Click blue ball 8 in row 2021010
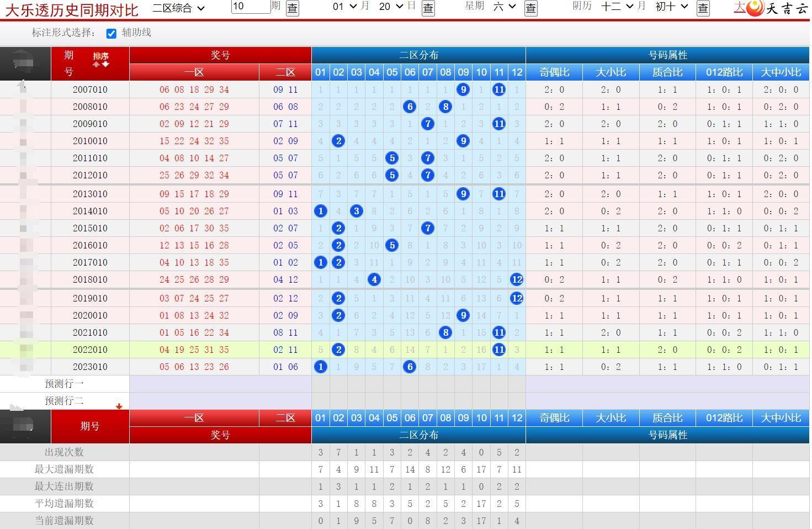The width and height of the screenshot is (812, 529). pos(445,332)
